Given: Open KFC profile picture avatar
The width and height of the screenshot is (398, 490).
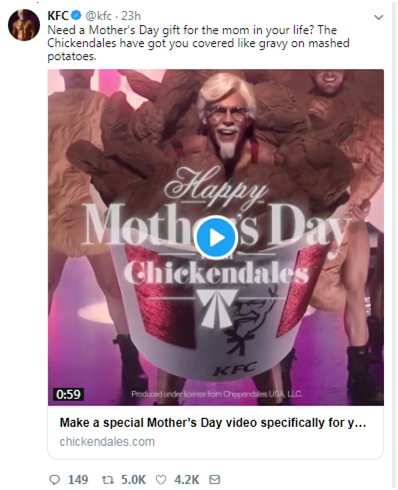Looking at the screenshot, I should point(24,25).
